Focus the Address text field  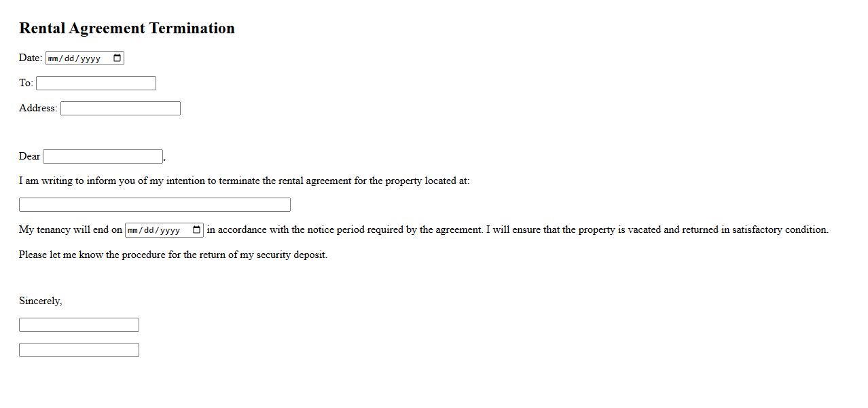(120, 109)
